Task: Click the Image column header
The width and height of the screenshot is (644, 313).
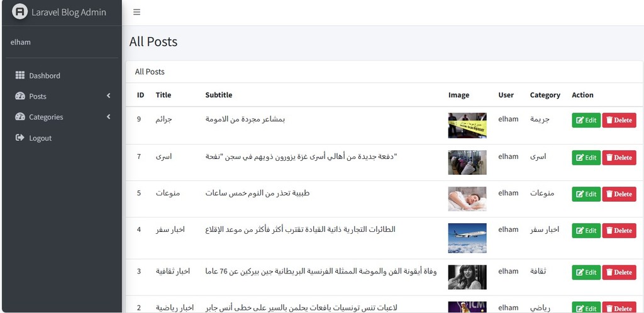Action: click(458, 95)
